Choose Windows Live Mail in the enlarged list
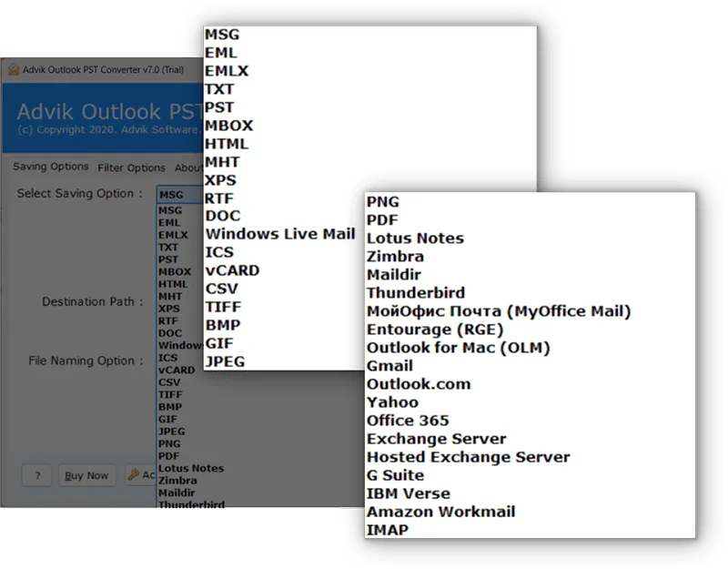The image size is (728, 569). [280, 234]
